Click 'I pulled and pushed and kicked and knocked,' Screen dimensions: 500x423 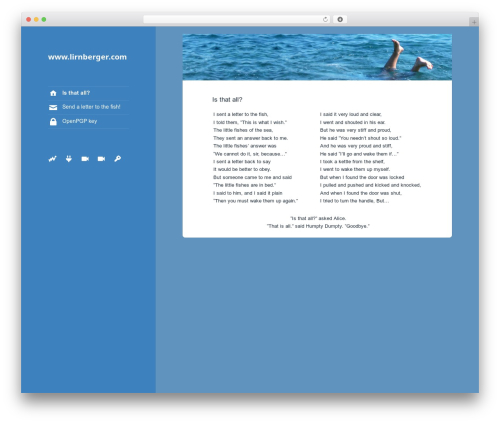tap(370, 185)
